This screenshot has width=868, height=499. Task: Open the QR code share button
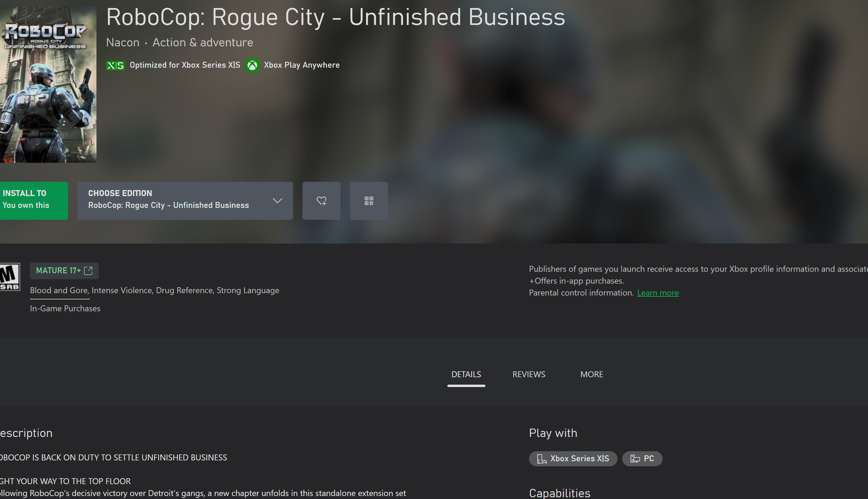tap(368, 200)
